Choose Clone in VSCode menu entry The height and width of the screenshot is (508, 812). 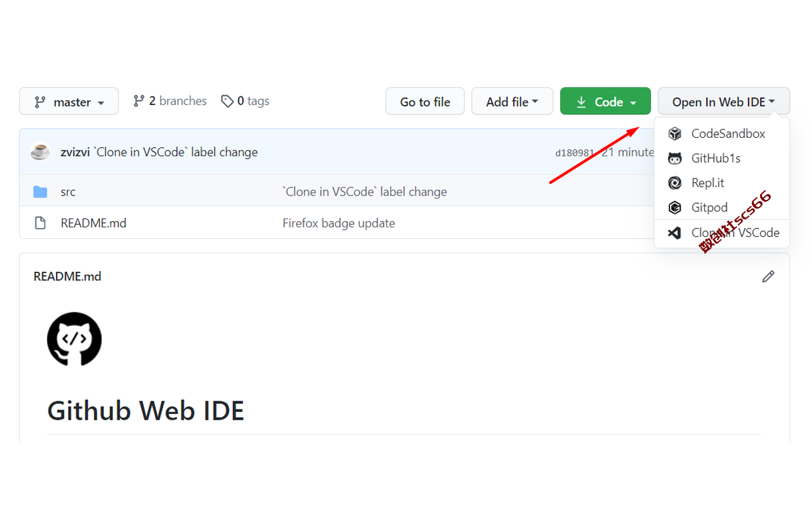click(x=722, y=233)
